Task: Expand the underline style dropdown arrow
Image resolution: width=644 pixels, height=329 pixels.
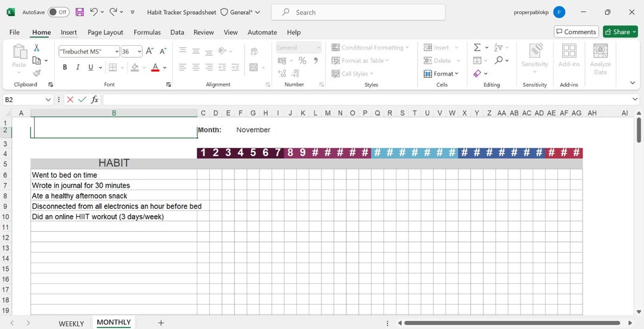Action: [100, 67]
